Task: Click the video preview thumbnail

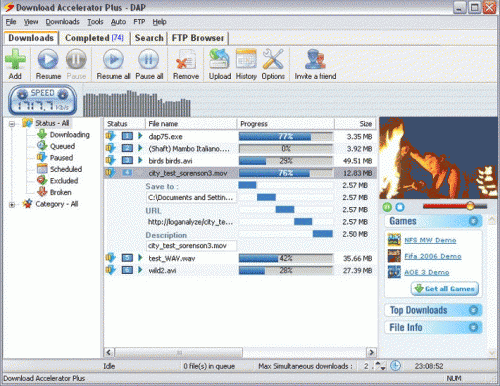Action: (438, 158)
